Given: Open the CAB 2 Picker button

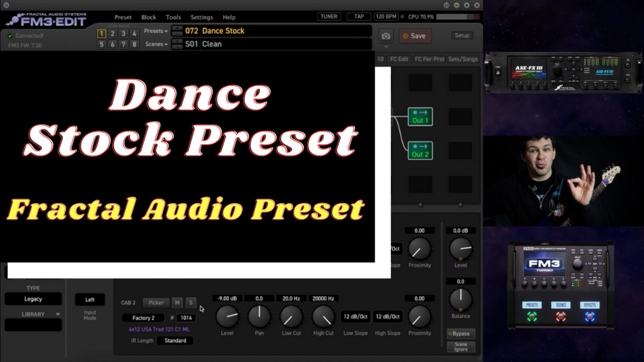Looking at the screenshot, I should pos(156,302).
